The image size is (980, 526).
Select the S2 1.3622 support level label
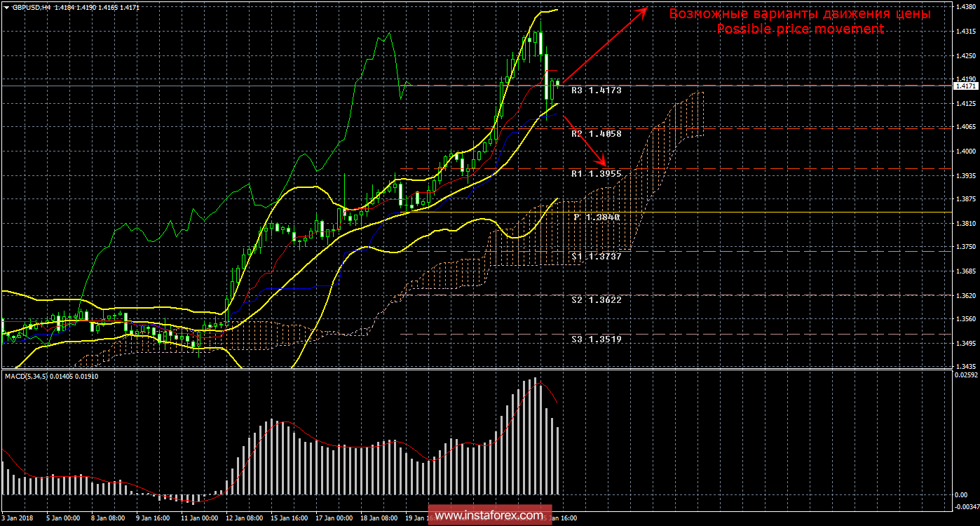pyautogui.click(x=596, y=299)
